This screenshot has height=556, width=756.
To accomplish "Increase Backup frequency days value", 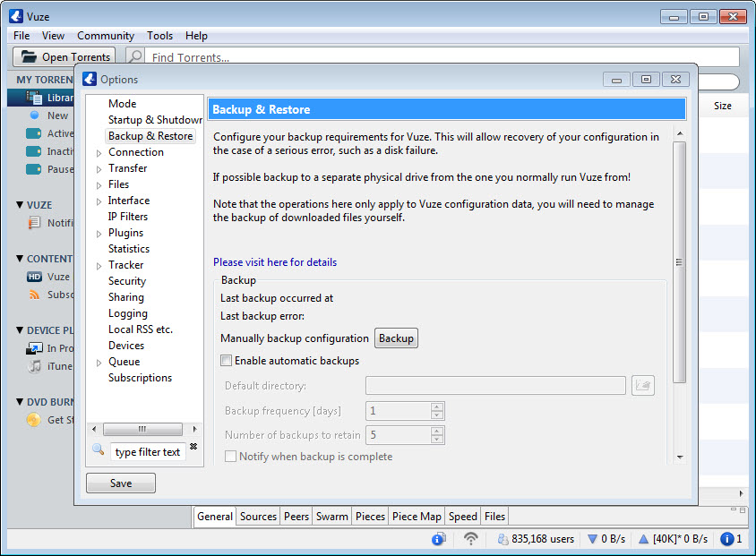I will pos(437,406).
